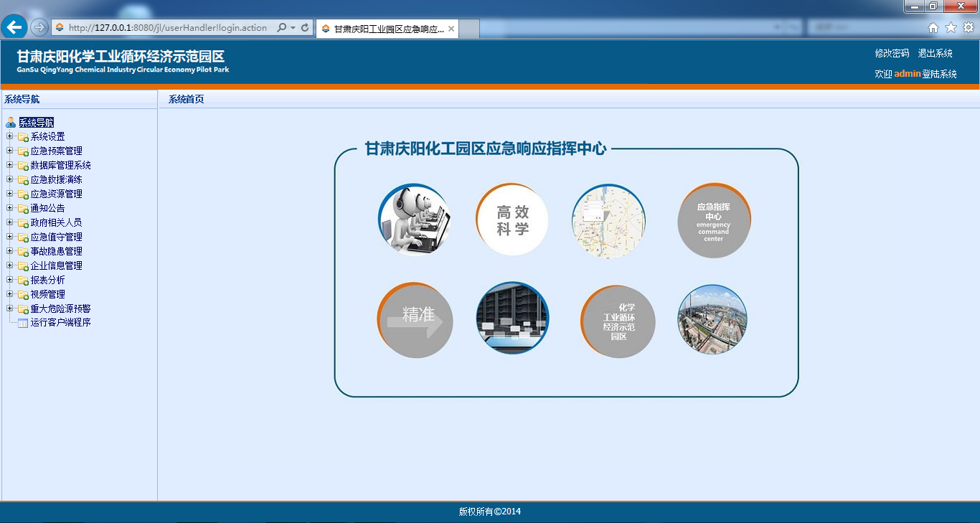Image resolution: width=980 pixels, height=523 pixels.
Task: Select the 系统首页 panel tab
Action: [187, 99]
